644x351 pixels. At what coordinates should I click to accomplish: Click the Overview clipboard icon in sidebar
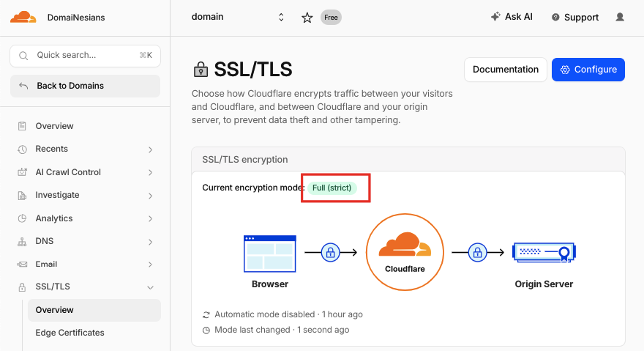pos(22,126)
